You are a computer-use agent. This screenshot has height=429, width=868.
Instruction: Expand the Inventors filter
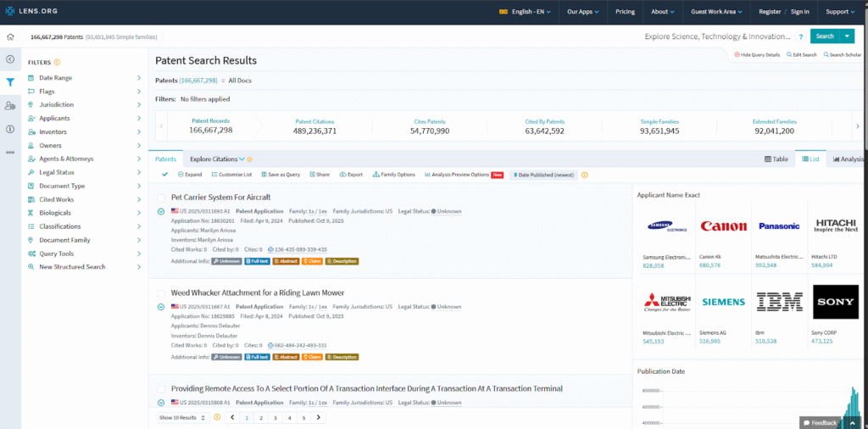85,131
